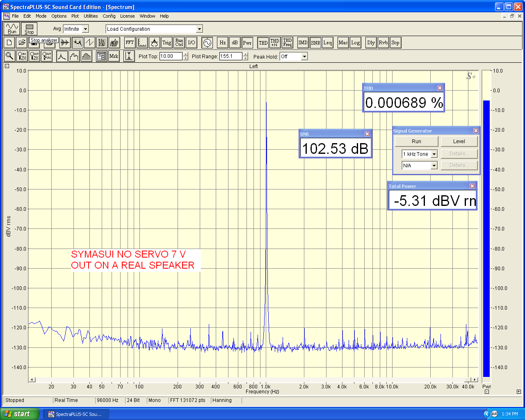This screenshot has height=420, width=525.
Task: Click the Zoom Out 2X icon
Action: pos(34,56)
